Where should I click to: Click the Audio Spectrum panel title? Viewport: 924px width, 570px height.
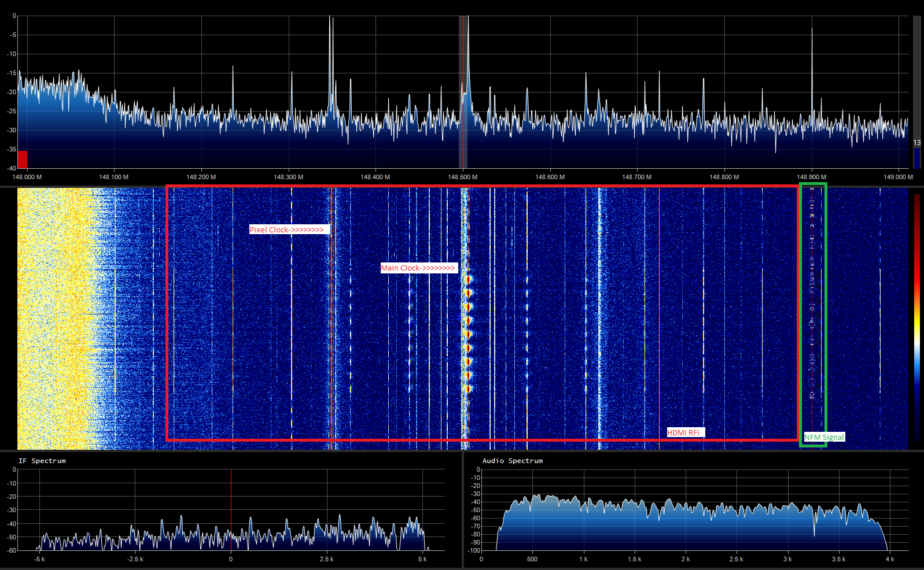click(x=513, y=461)
